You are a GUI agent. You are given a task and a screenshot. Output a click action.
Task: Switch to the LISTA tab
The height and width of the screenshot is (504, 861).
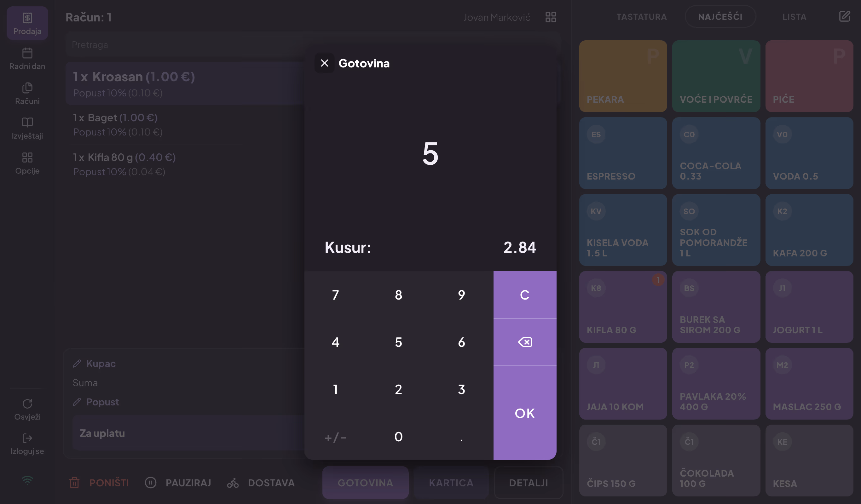click(x=795, y=17)
